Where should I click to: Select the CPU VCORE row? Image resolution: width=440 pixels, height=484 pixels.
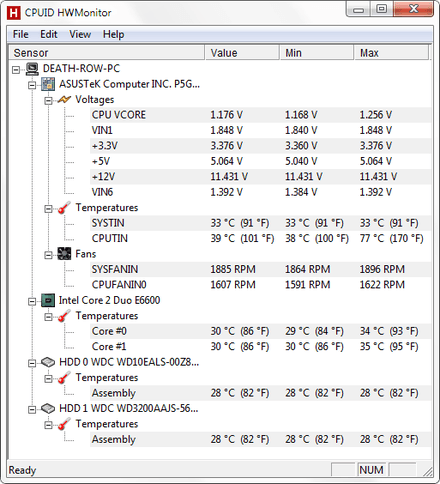(260, 115)
